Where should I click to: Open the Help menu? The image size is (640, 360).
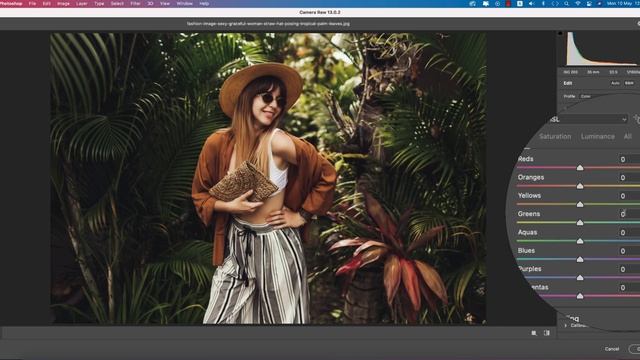[x=204, y=4]
